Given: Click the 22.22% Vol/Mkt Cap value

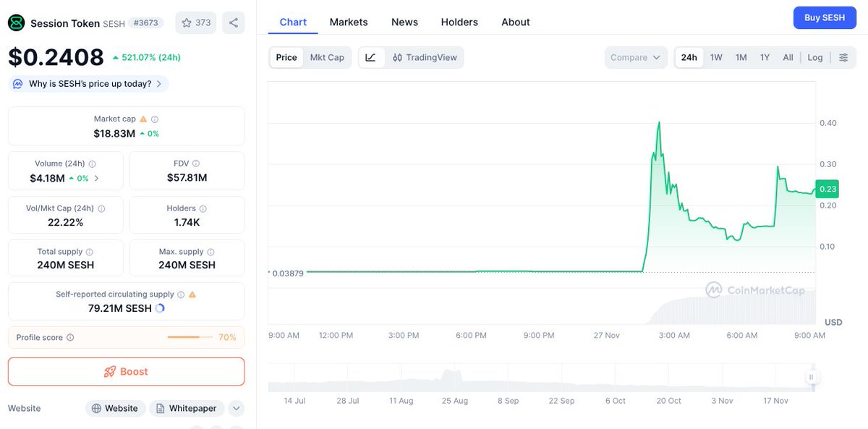Looking at the screenshot, I should [x=66, y=222].
